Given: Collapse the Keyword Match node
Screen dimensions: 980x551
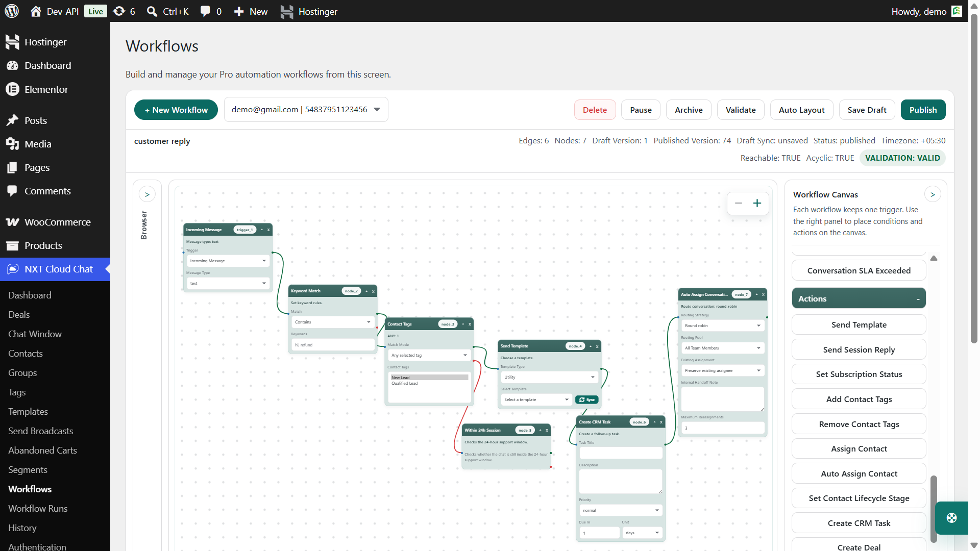Looking at the screenshot, I should pyautogui.click(x=366, y=291).
